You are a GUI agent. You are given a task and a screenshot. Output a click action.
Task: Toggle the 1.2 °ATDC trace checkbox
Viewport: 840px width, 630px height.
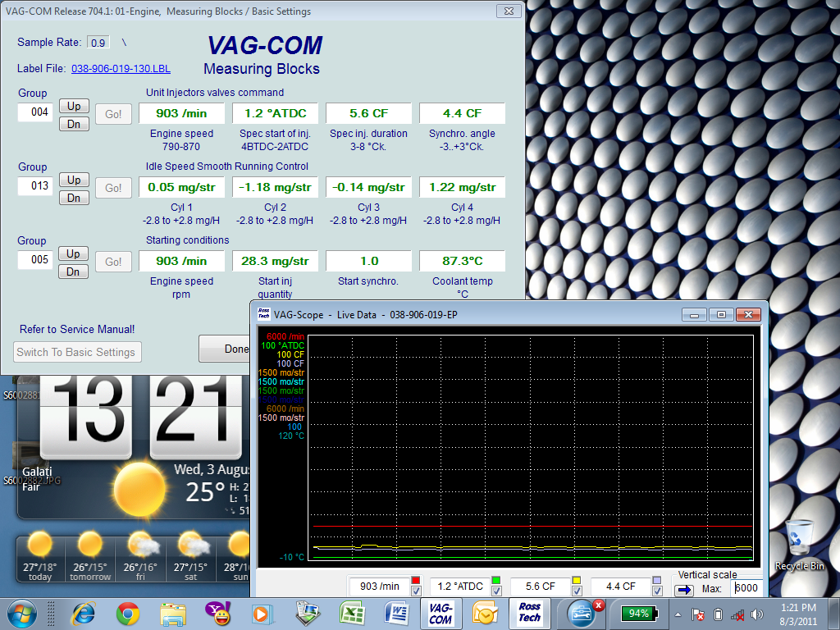pos(496,591)
